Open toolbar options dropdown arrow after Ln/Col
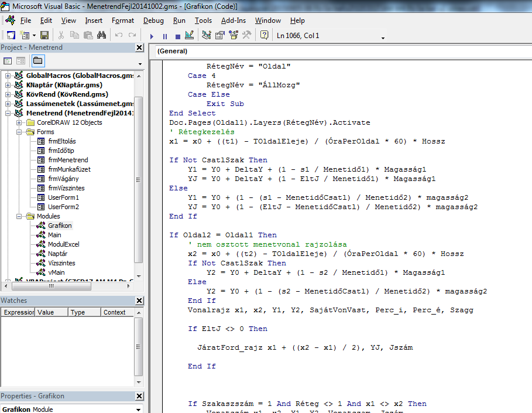Image resolution: width=532 pixels, height=413 pixels. pyautogui.click(x=383, y=38)
